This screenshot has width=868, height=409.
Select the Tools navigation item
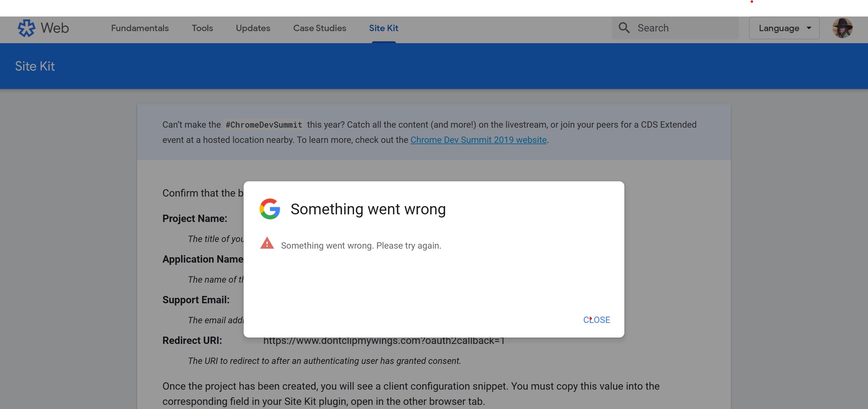[x=202, y=28]
